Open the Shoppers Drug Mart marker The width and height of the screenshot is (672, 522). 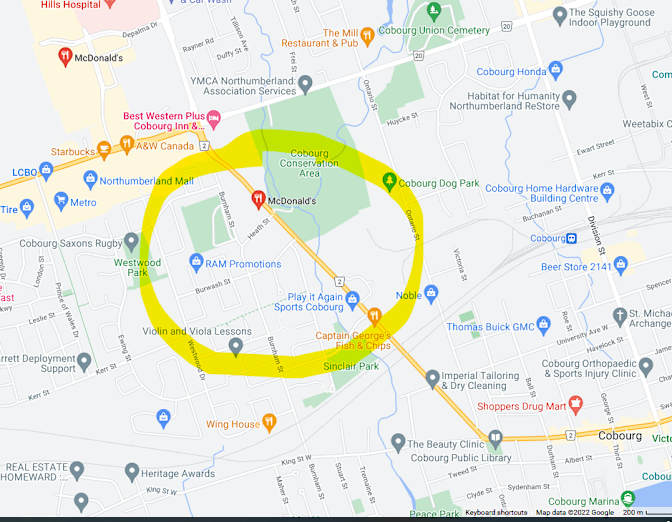(576, 405)
